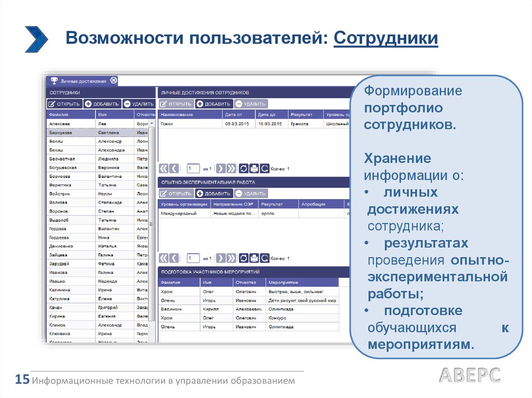Click page number field in achievements pager

pyautogui.click(x=193, y=169)
